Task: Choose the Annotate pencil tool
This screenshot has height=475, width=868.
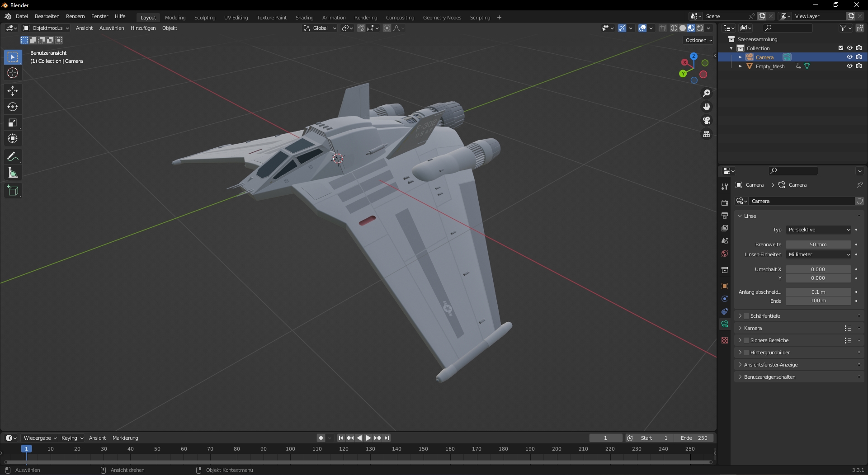Action: point(13,157)
